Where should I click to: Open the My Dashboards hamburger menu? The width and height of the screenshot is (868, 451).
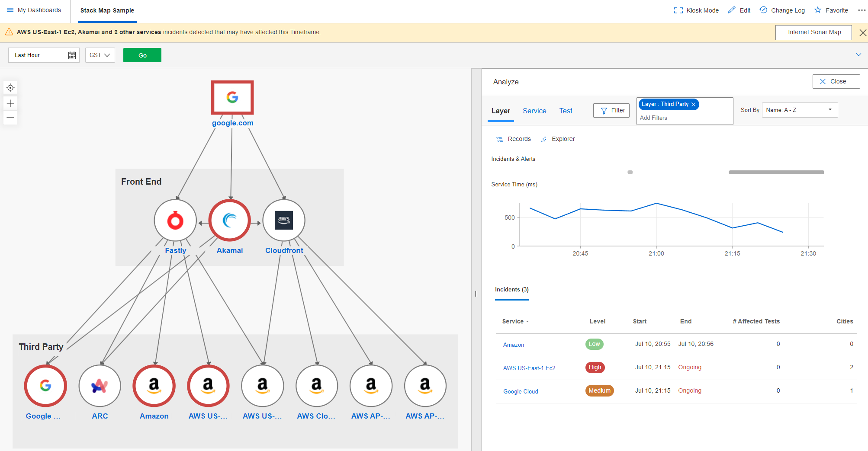(10, 10)
